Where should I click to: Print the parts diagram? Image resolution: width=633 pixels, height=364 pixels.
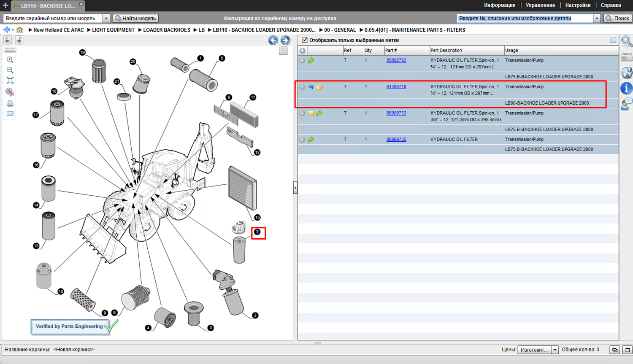10,103
